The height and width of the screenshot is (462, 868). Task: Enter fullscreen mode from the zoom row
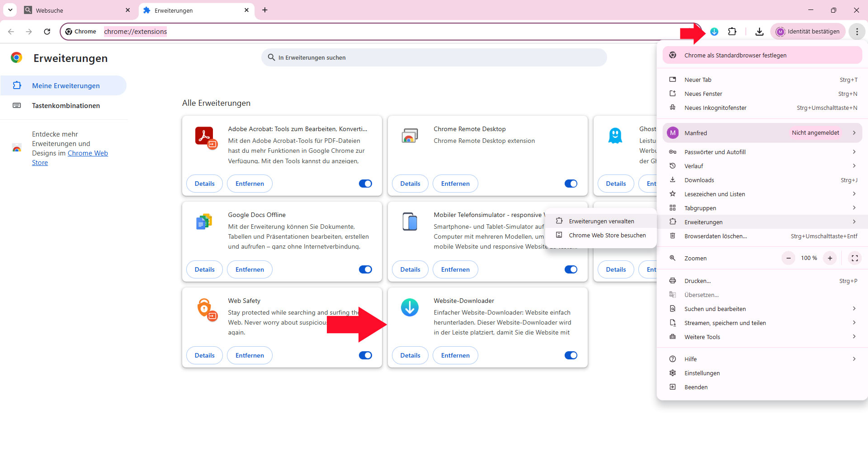[x=854, y=258]
